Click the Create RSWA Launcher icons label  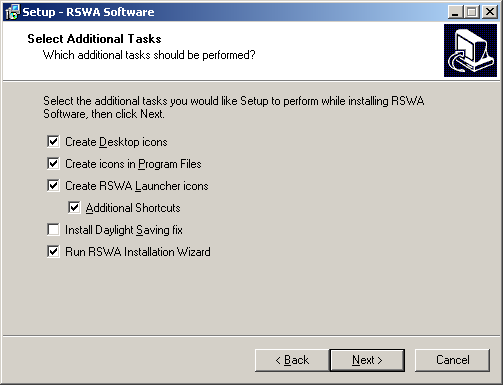(137, 186)
